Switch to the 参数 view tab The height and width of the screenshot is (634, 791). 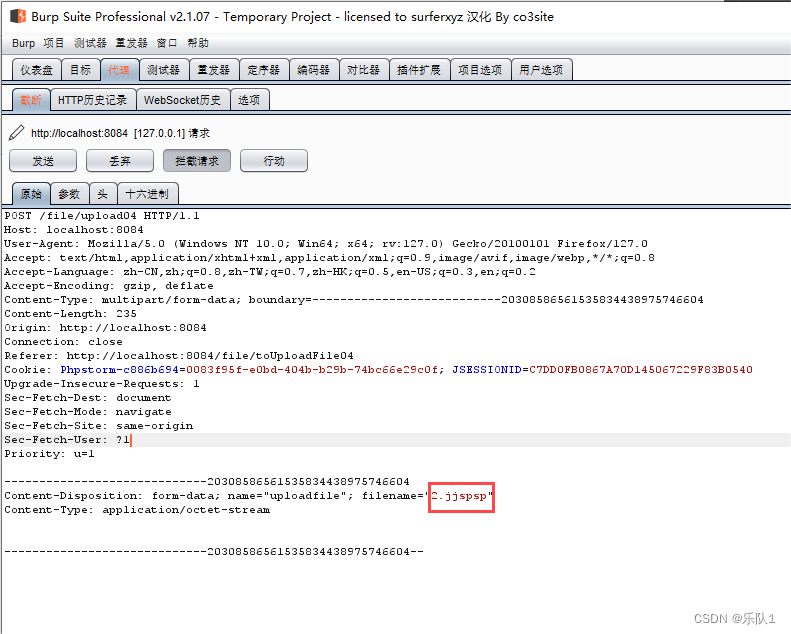[69, 194]
